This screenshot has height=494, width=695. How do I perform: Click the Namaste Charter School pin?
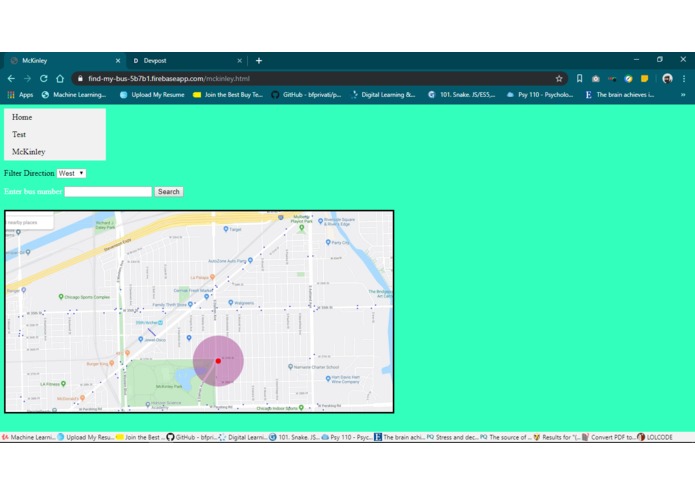coord(290,366)
